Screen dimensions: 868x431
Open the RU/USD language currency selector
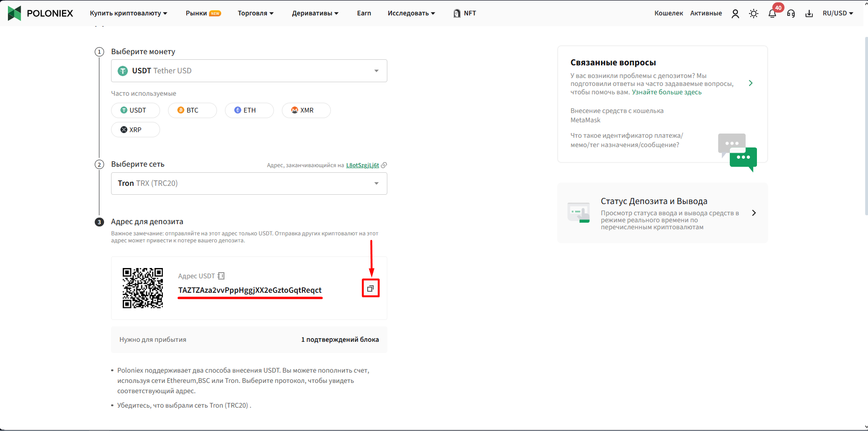coord(838,13)
